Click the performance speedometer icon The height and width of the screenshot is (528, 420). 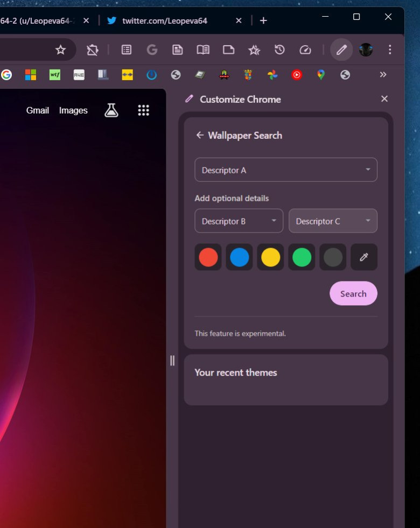click(x=305, y=50)
